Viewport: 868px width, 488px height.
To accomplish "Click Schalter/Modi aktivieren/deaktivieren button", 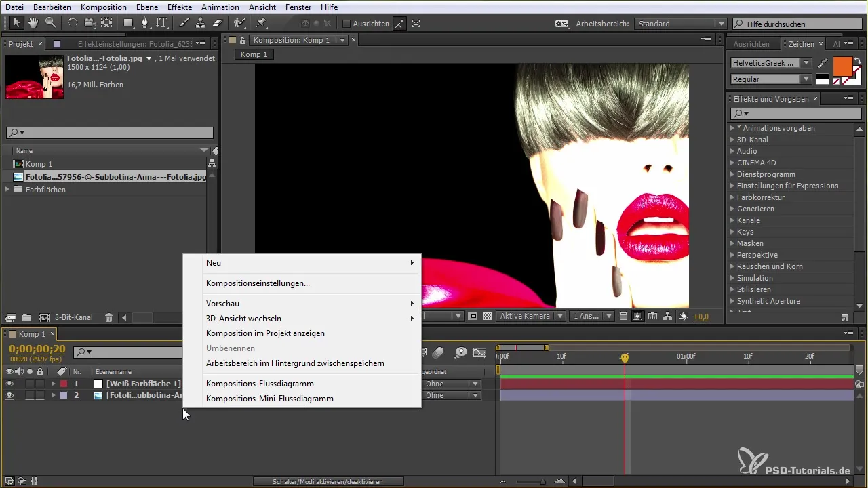I will [328, 481].
